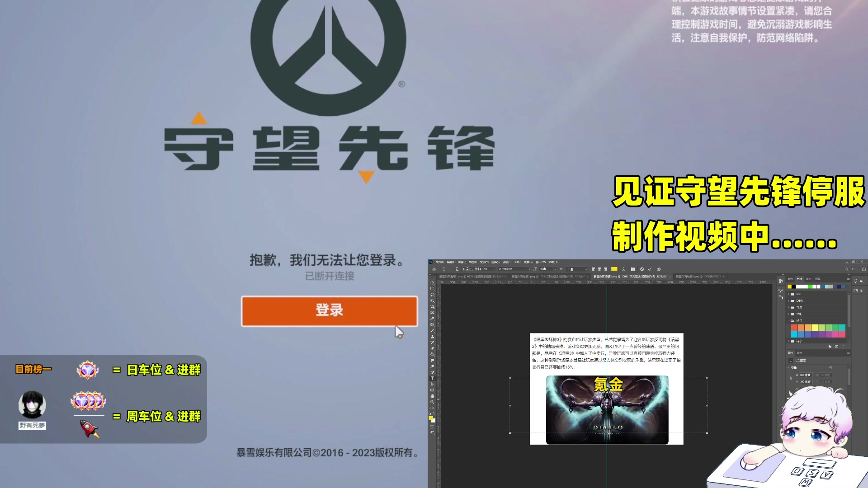Align text right in options bar

[605, 269]
